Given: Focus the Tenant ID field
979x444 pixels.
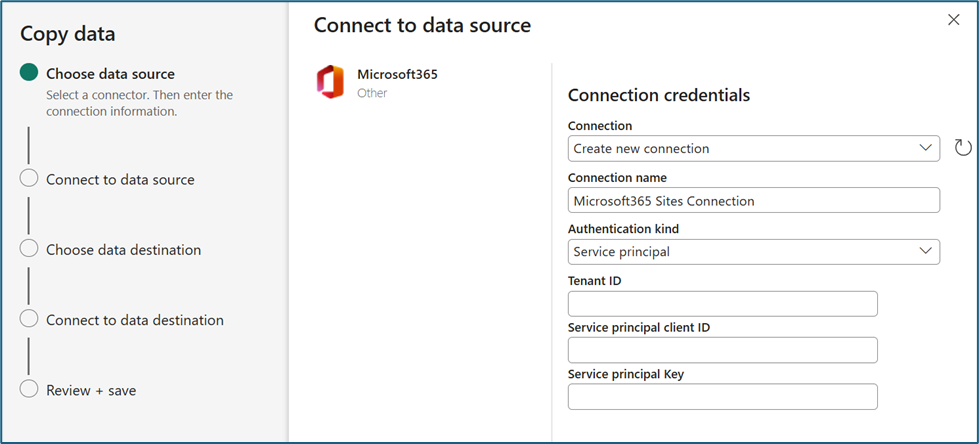Looking at the screenshot, I should tap(722, 303).
